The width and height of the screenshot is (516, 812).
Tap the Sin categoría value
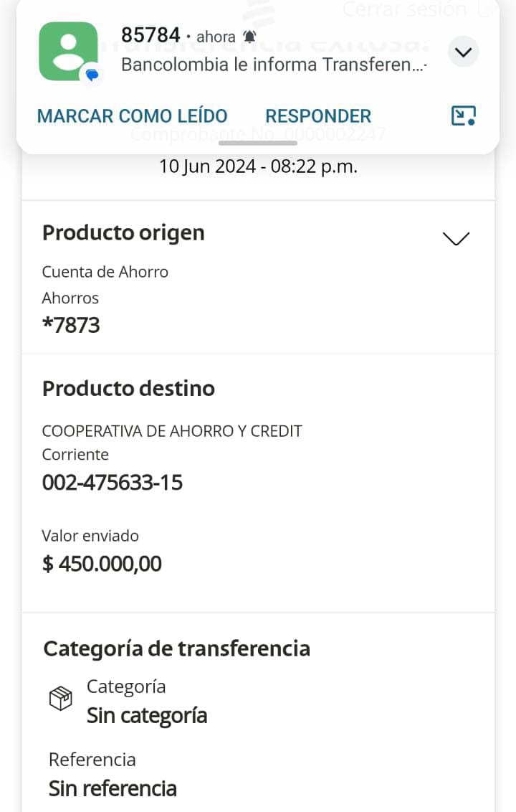tap(147, 715)
